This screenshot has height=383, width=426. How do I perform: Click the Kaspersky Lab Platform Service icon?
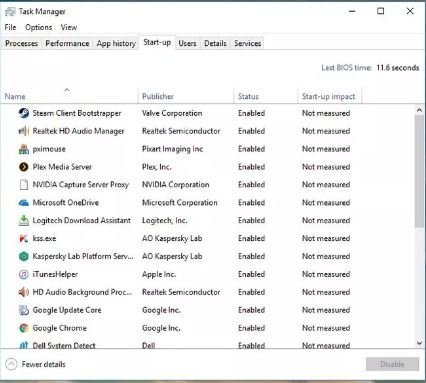(x=24, y=256)
